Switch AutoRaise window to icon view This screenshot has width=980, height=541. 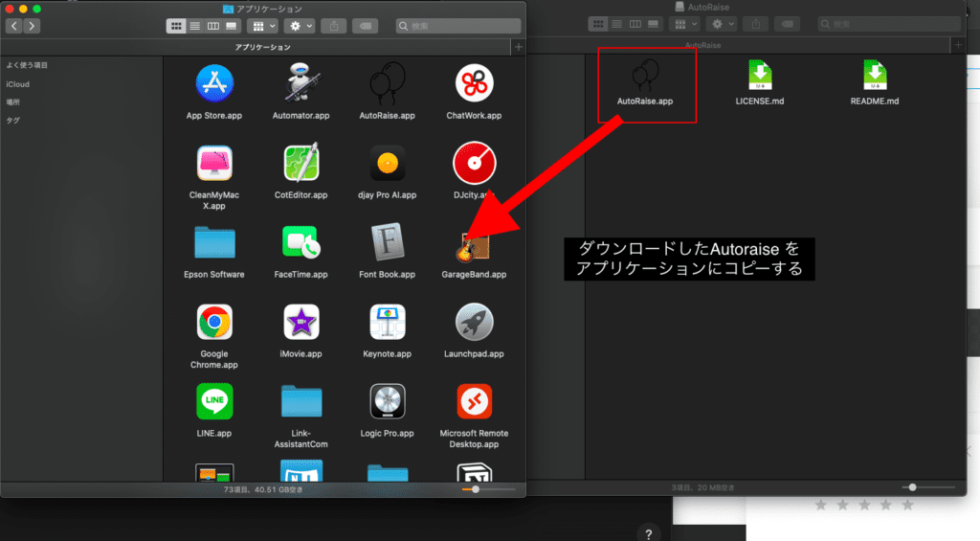click(x=598, y=24)
